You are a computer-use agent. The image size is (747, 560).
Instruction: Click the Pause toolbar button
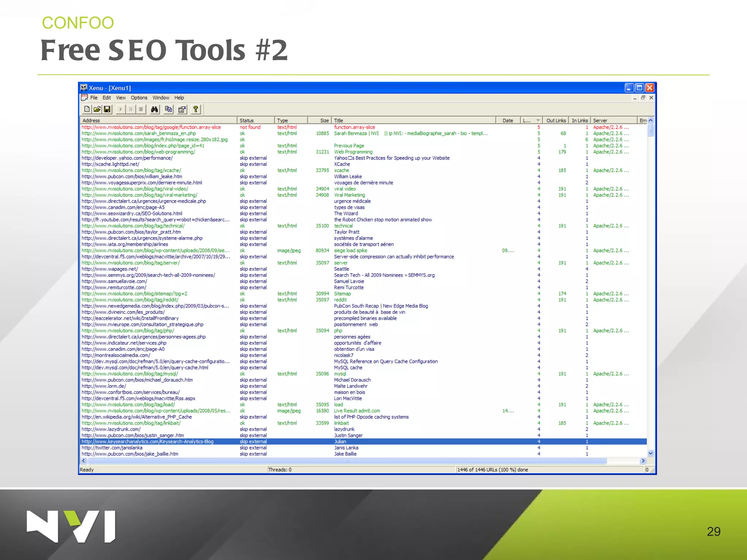click(x=131, y=109)
